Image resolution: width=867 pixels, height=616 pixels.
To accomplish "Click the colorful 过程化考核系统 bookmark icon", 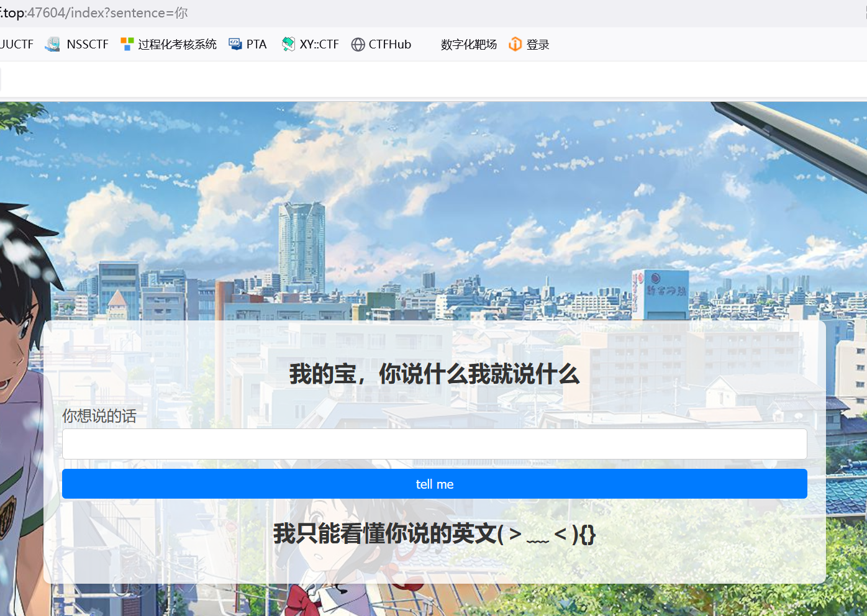I will 127,44.
